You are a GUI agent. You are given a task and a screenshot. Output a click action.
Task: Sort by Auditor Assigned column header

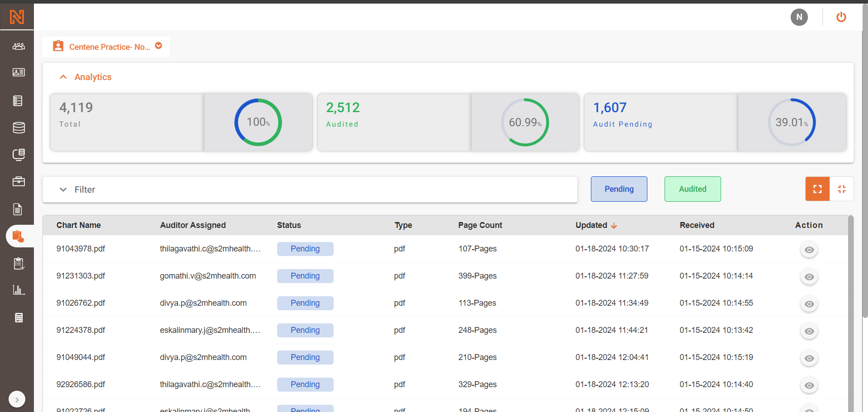coord(193,225)
